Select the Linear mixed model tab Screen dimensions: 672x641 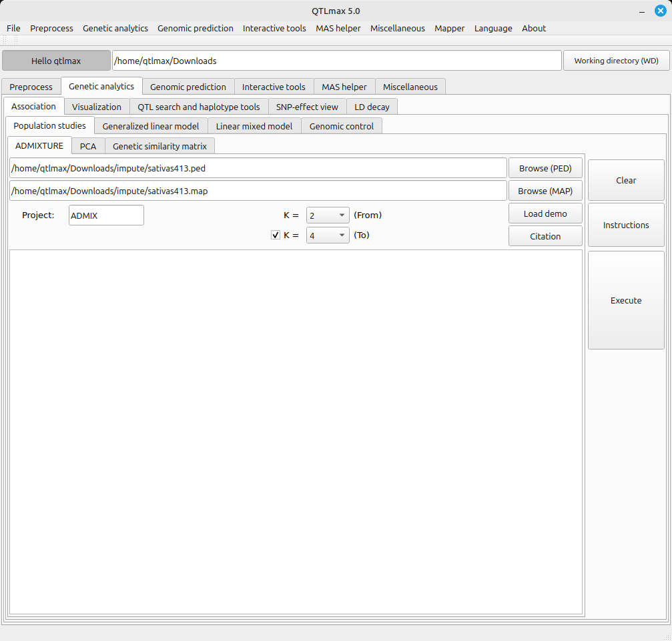point(254,126)
